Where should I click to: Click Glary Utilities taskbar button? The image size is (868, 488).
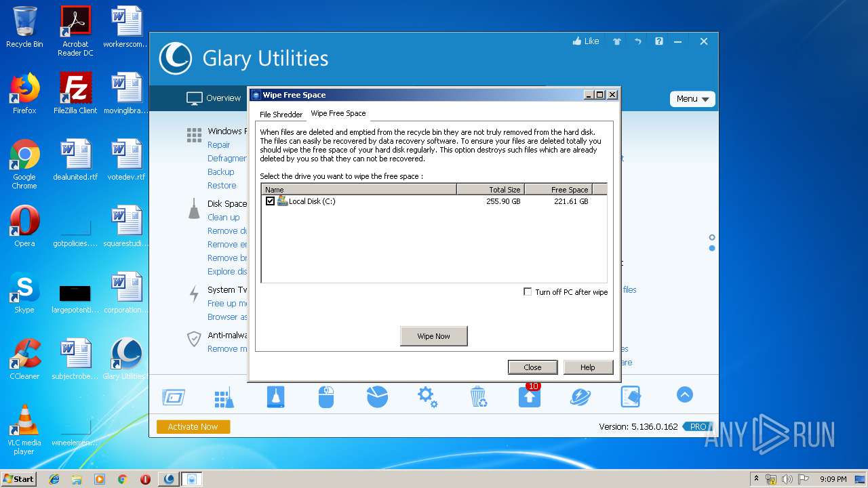[169, 479]
